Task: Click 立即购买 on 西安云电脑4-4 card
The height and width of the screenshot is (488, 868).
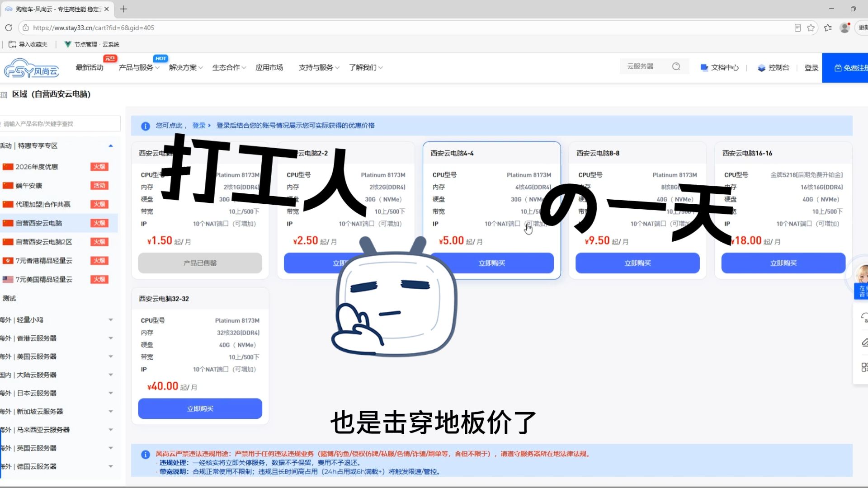Action: click(x=492, y=263)
